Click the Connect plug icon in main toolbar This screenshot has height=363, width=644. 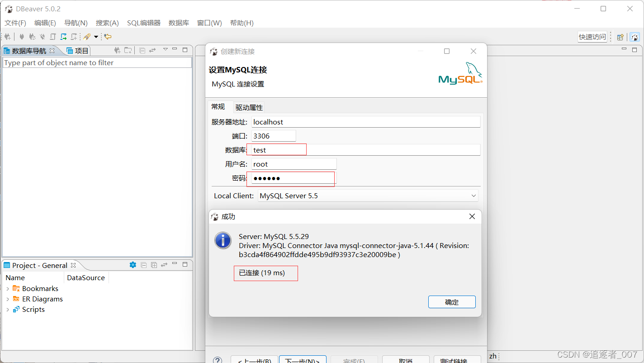[x=21, y=37]
